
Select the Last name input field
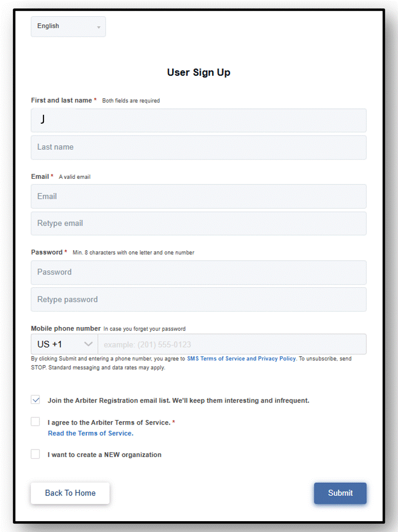pyautogui.click(x=199, y=148)
